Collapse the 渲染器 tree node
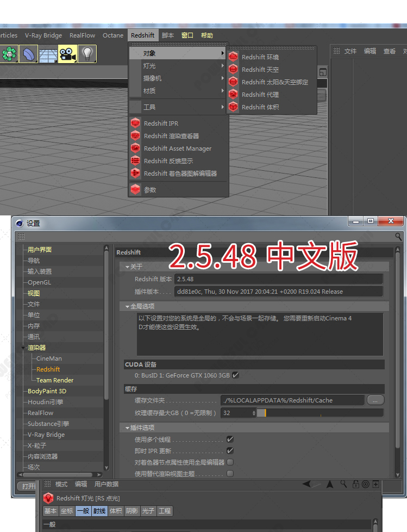This screenshot has height=532, width=407. click(x=23, y=348)
